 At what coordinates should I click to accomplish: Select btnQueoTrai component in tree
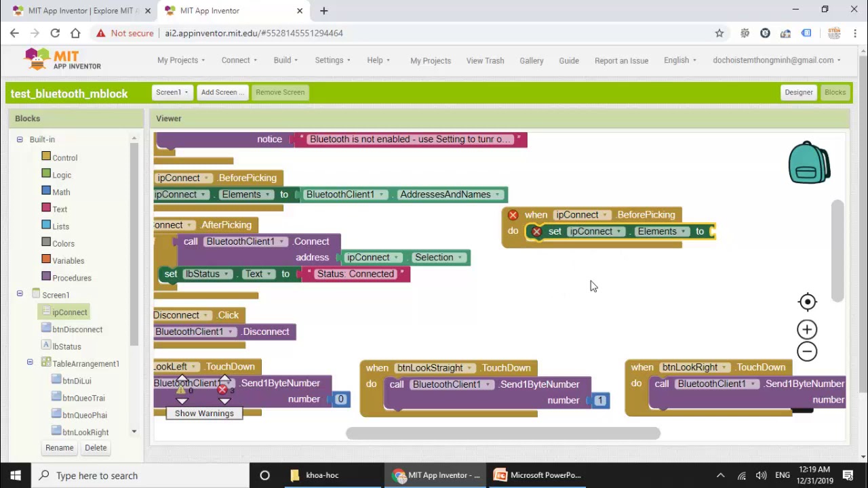pyautogui.click(x=83, y=398)
